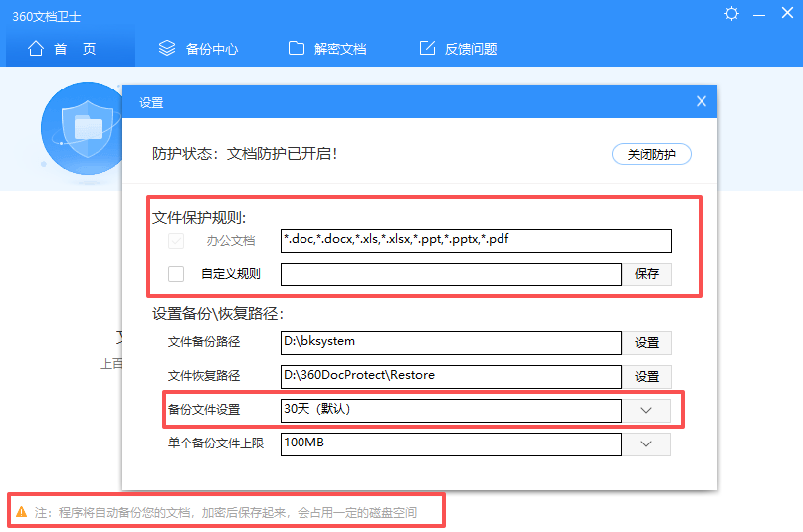Toggle the 办公文档 checkbox
The height and width of the screenshot is (532, 803).
pos(176,241)
